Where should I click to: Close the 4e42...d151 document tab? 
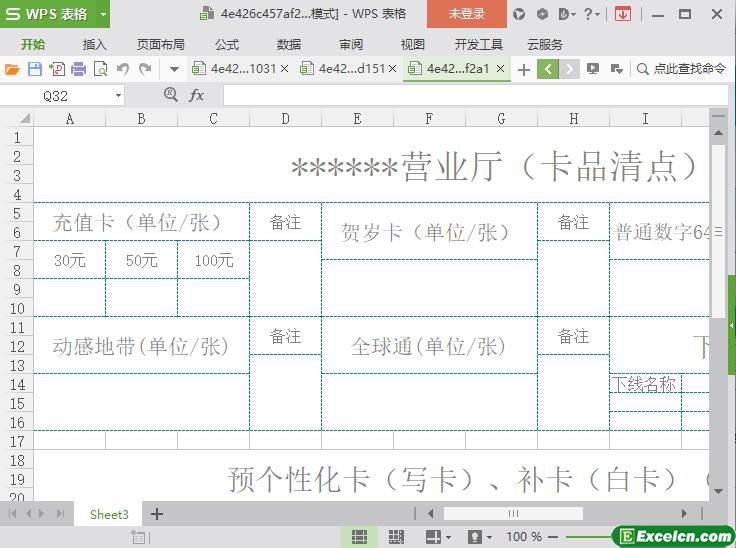coord(393,69)
